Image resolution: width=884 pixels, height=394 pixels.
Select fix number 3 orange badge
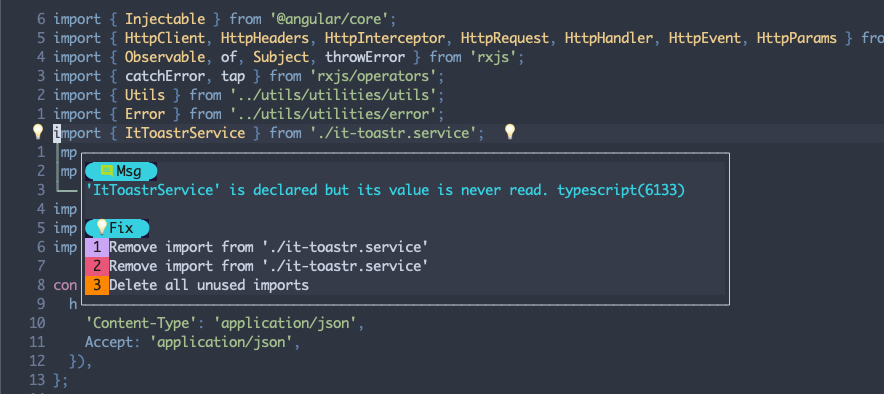tap(97, 285)
